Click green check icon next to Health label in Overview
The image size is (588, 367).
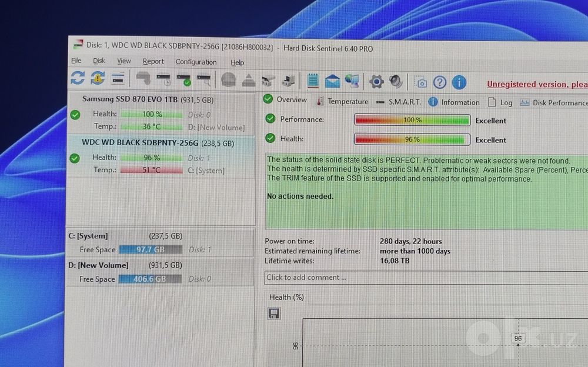tap(270, 138)
